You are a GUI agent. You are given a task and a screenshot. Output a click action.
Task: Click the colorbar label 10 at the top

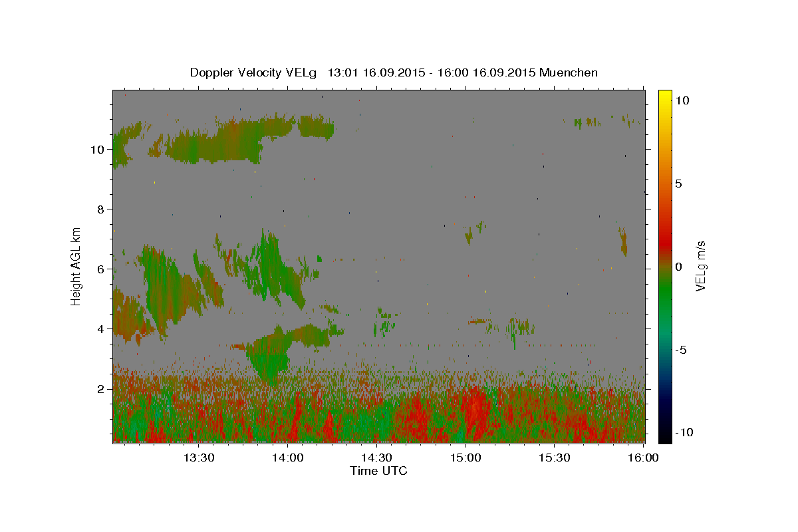click(x=682, y=100)
